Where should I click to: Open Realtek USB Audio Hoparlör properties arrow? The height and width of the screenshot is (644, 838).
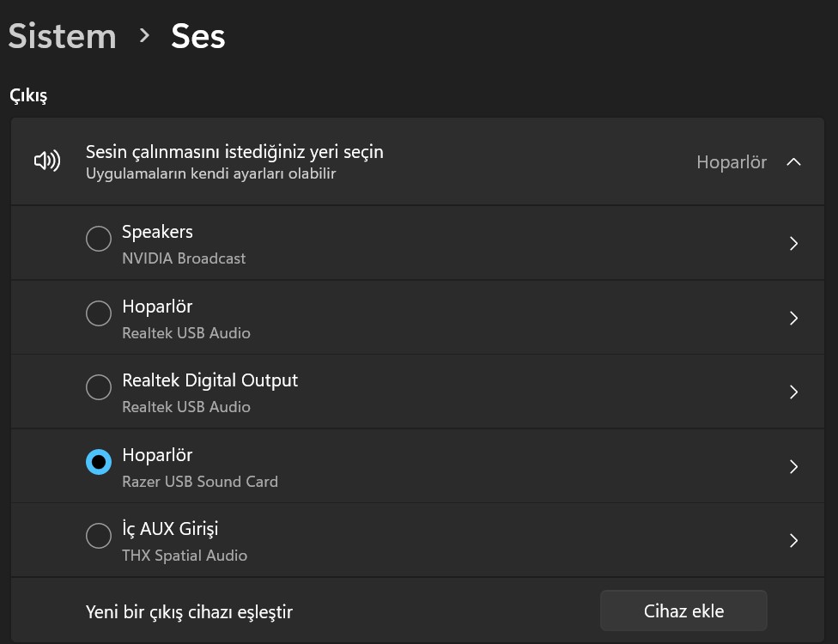[x=793, y=319]
